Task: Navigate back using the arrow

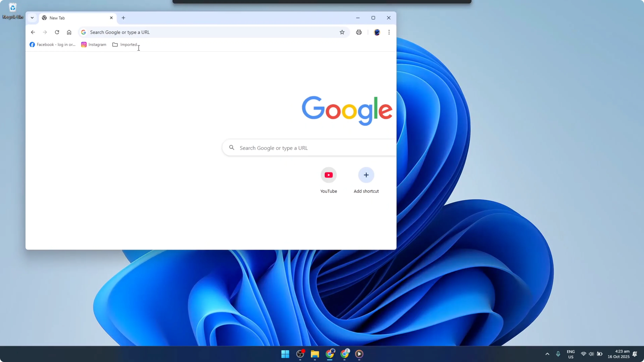Action: point(33,32)
